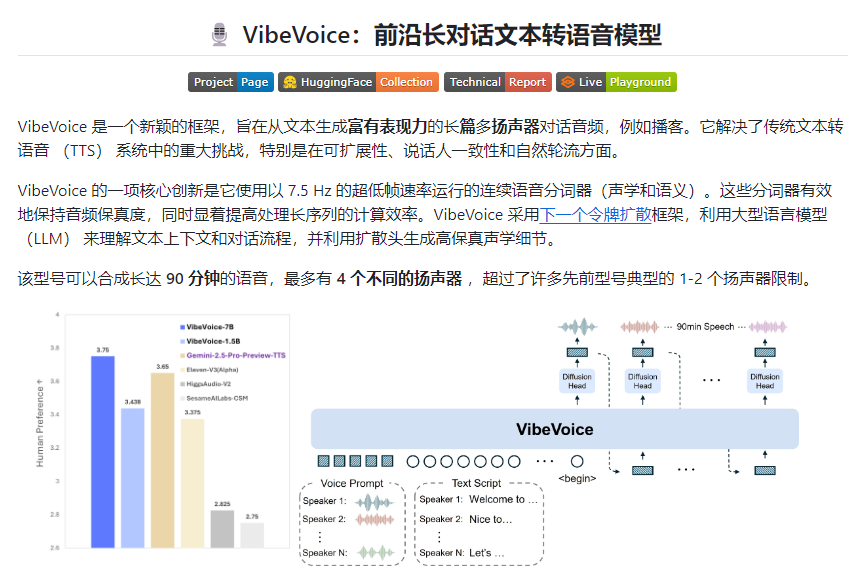Select the SesameAILabs-CSM legend entry
This screenshot has width=862, height=583.
coord(214,398)
